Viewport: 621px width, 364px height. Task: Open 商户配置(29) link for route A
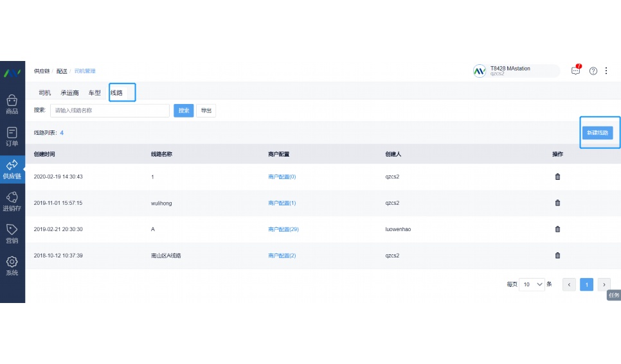coord(283,229)
